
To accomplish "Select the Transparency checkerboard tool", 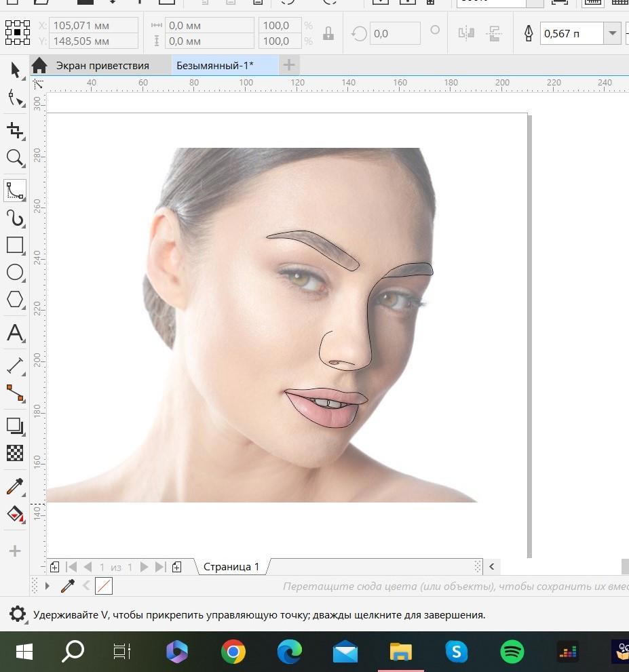I will 15,452.
